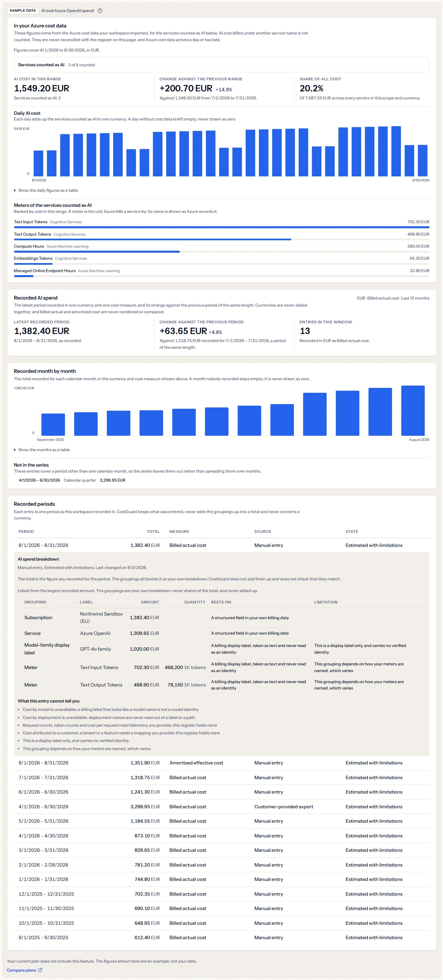Click the Embeddings Tokens meter label

(33, 258)
